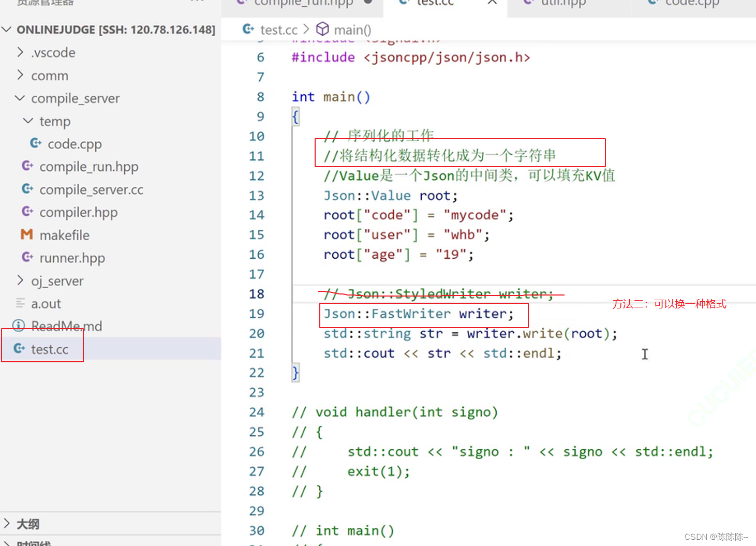This screenshot has width=756, height=546.
Task: Click the Json::FastWriter writer; line
Action: tap(419, 314)
